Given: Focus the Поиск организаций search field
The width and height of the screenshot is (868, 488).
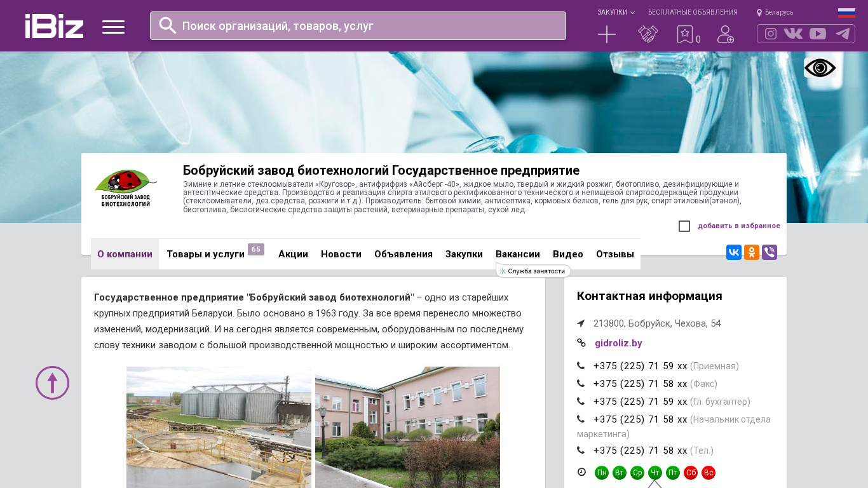Looking at the screenshot, I should pos(358,25).
